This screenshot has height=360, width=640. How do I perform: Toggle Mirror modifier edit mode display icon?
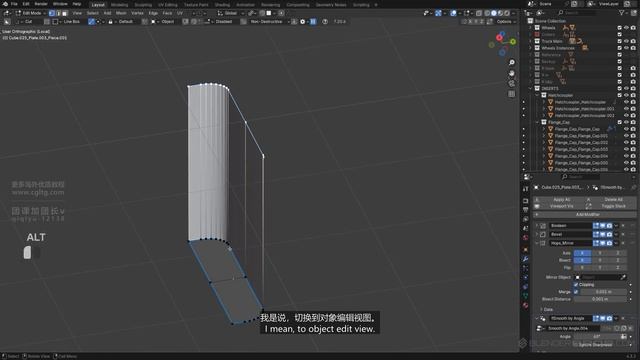596,243
